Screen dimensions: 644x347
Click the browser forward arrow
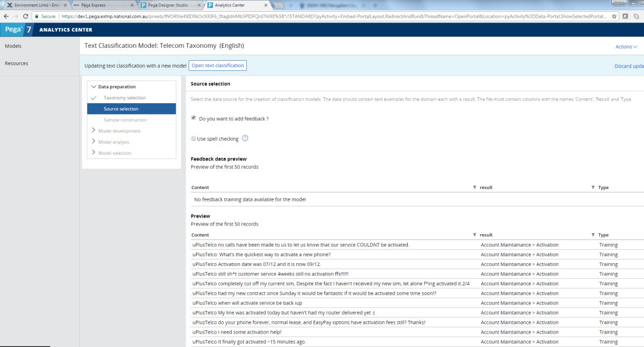pyautogui.click(x=16, y=16)
